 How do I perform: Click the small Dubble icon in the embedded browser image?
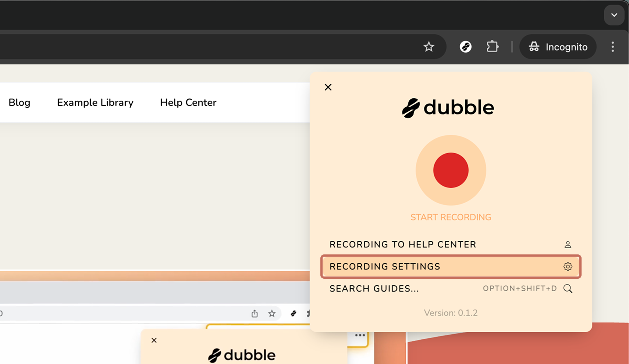[x=293, y=314]
